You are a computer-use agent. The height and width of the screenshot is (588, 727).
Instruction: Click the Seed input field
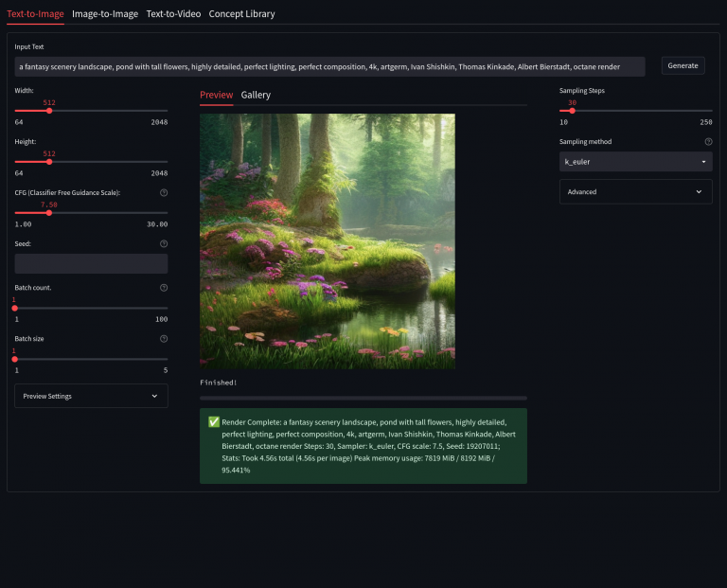pyautogui.click(x=91, y=264)
